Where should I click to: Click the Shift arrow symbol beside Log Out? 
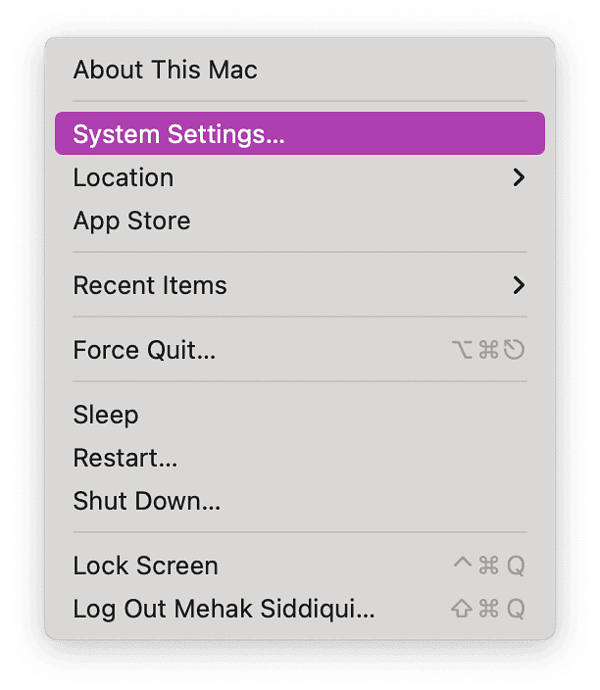pos(462,609)
